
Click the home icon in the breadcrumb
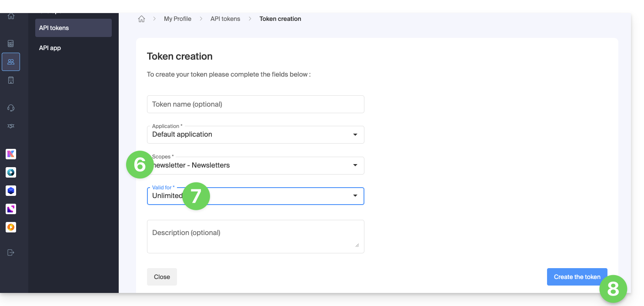pos(141,19)
